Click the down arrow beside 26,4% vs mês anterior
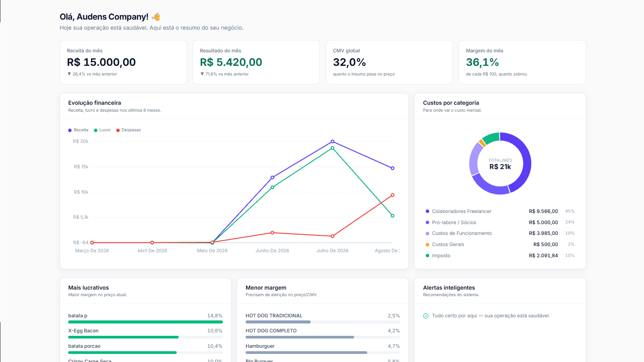The width and height of the screenshot is (644, 362). (69, 74)
